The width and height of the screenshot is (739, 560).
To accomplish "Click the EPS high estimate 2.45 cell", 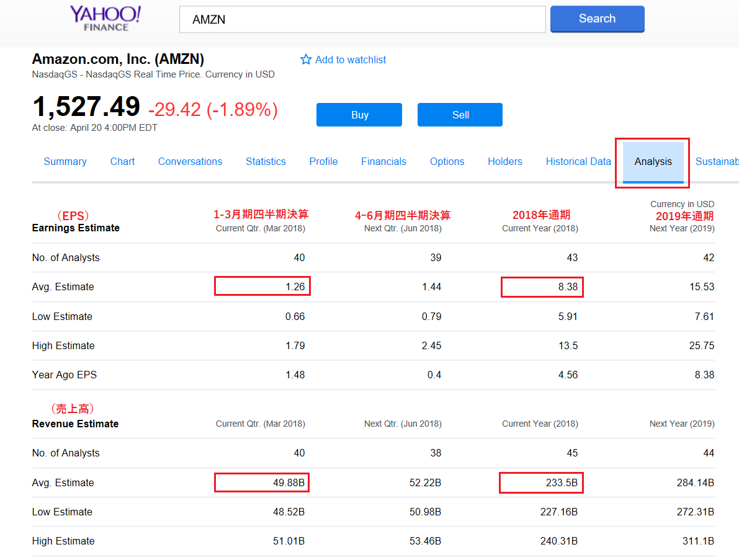I will point(432,345).
